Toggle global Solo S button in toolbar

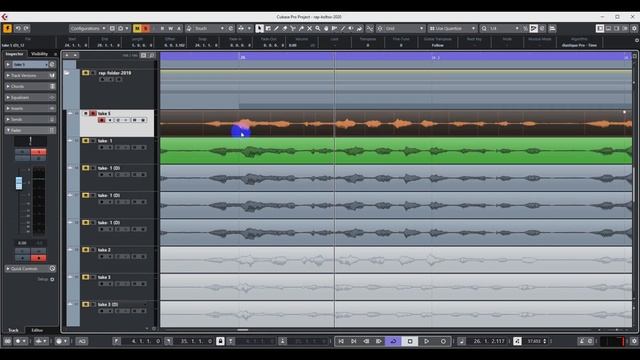pos(145,28)
